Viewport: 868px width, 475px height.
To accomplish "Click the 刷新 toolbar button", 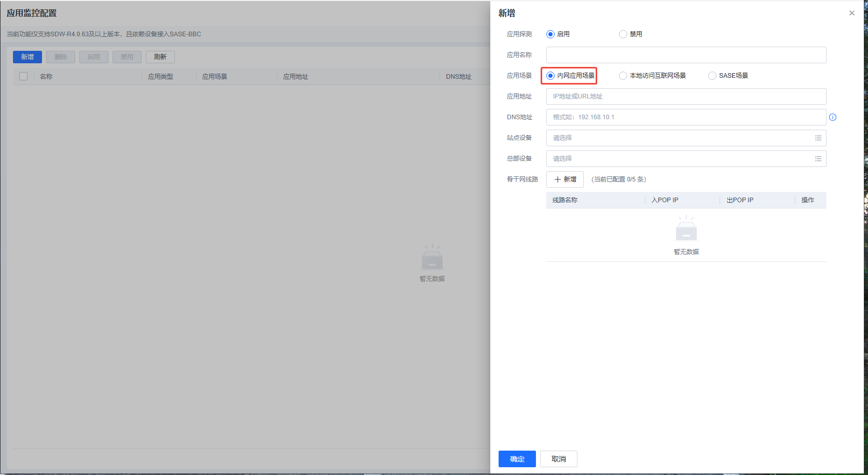I will [160, 57].
